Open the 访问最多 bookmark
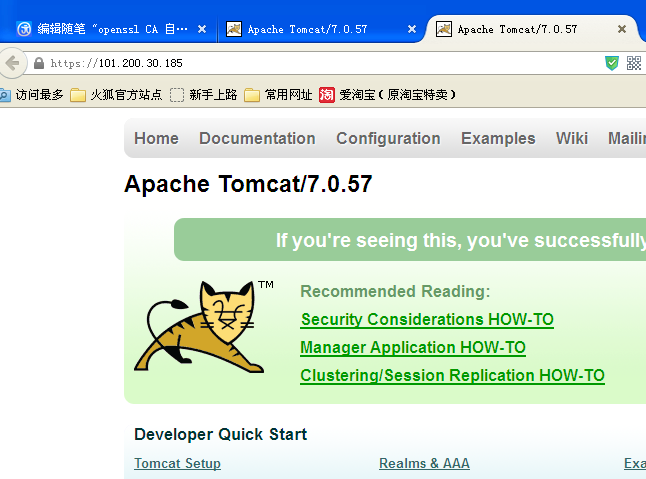646x479 pixels. pos(32,95)
